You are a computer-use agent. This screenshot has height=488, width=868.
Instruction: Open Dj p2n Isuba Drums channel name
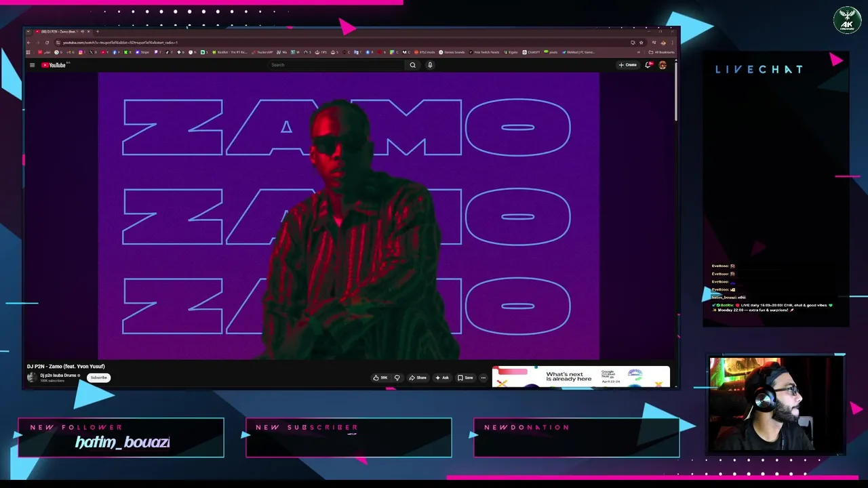point(58,375)
